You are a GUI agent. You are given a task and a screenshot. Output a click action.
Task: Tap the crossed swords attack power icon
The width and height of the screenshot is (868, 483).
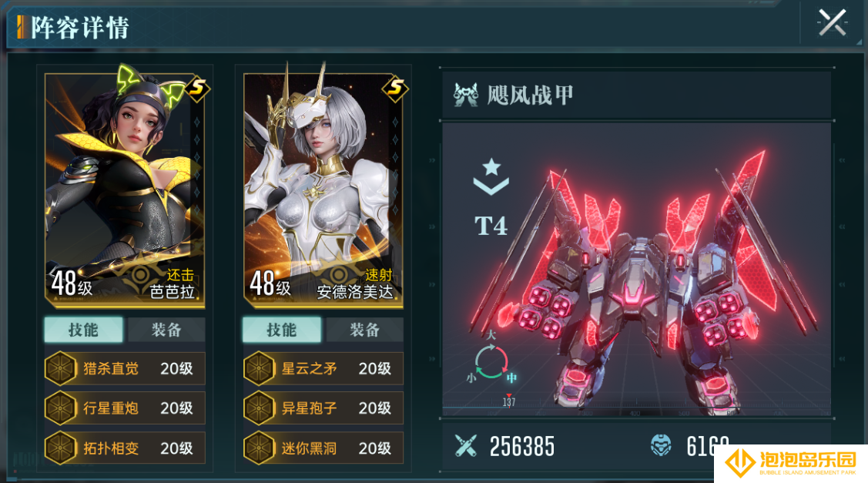point(465,445)
